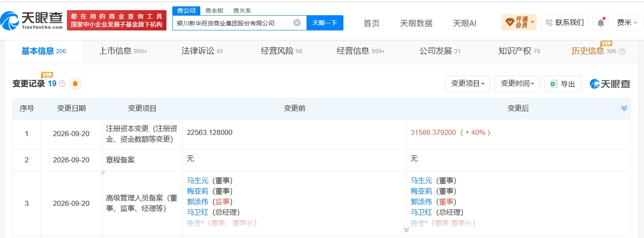This screenshot has height=238, width=644.
Task: Click the 变更记录 section heading
Action: pyautogui.click(x=28, y=84)
